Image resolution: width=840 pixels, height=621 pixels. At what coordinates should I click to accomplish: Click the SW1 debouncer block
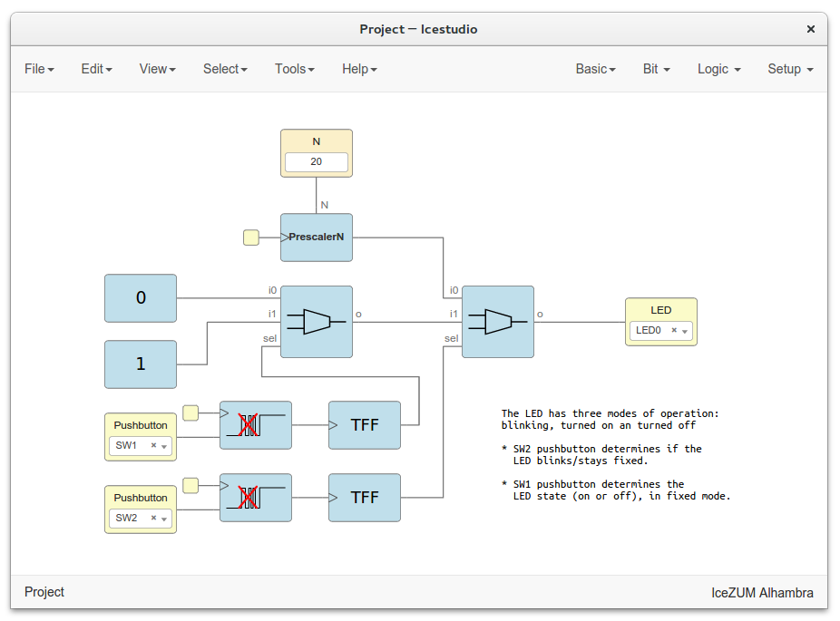tap(256, 425)
